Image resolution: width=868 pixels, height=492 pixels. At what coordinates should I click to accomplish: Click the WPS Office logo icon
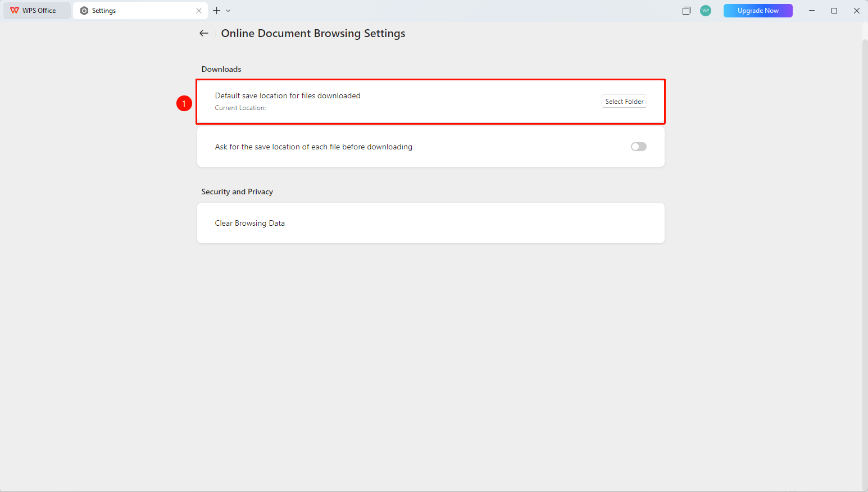coord(15,11)
